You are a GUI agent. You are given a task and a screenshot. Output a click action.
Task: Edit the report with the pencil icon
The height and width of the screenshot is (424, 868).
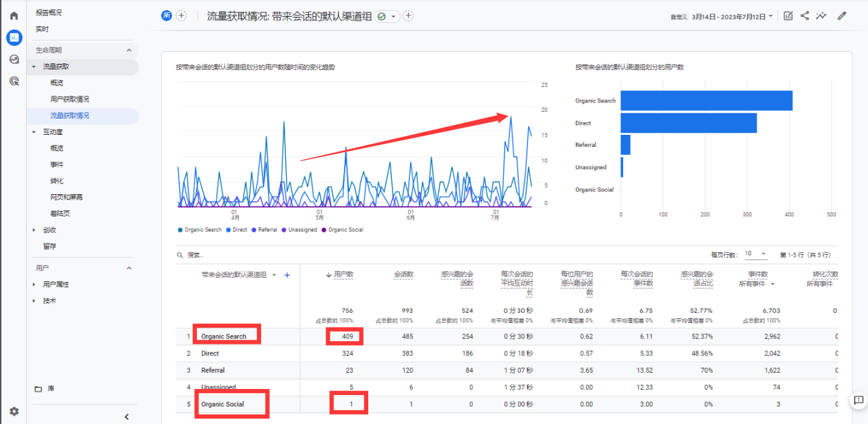(842, 16)
